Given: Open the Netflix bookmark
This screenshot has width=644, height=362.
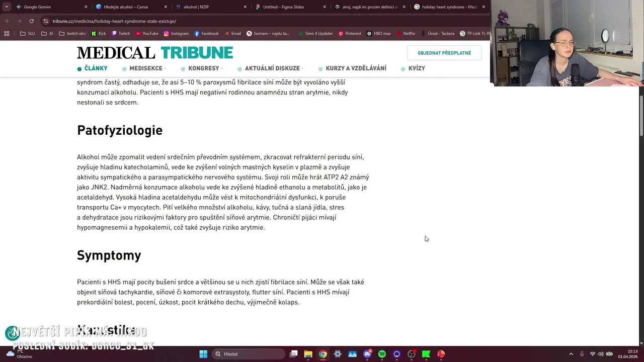Looking at the screenshot, I should [x=406, y=34].
